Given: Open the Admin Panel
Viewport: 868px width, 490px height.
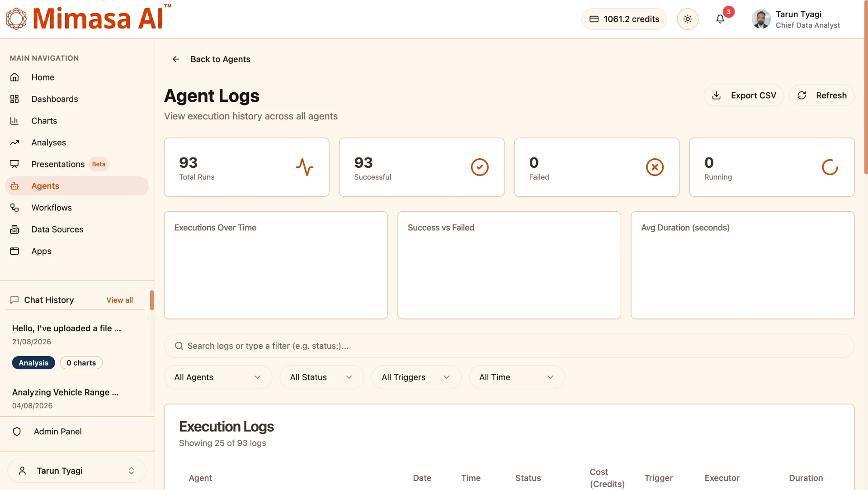Looking at the screenshot, I should tap(77, 432).
